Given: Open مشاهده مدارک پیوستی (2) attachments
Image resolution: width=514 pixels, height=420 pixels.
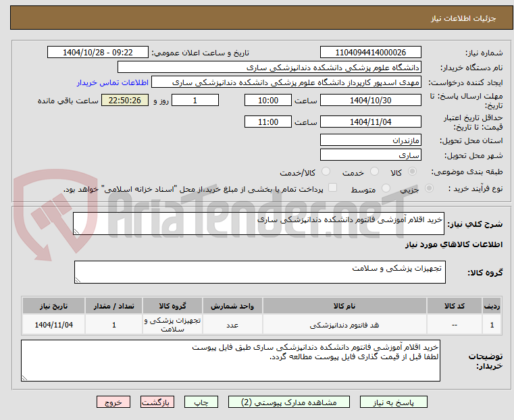Looking at the screenshot, I should 289,402.
